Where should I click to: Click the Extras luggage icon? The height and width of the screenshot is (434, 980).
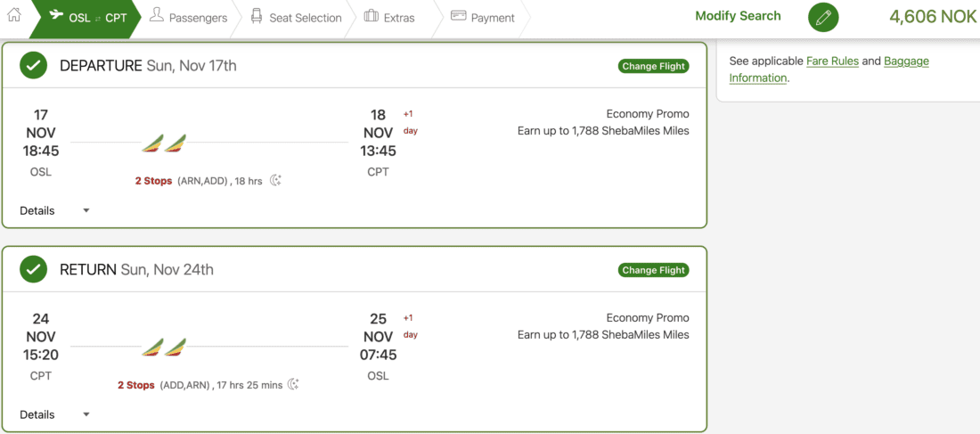[x=371, y=16]
